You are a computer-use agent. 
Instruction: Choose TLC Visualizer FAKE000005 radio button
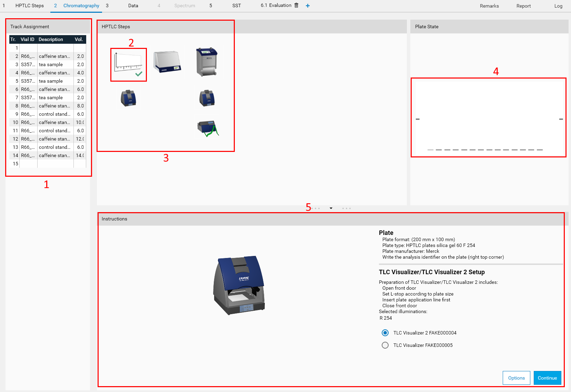pos(385,345)
